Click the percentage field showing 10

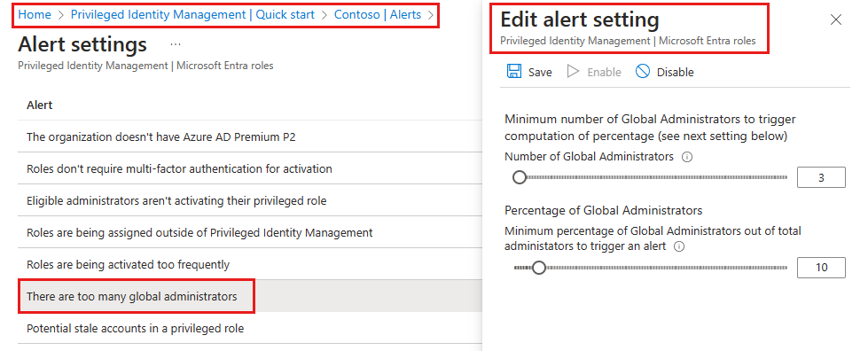(821, 268)
